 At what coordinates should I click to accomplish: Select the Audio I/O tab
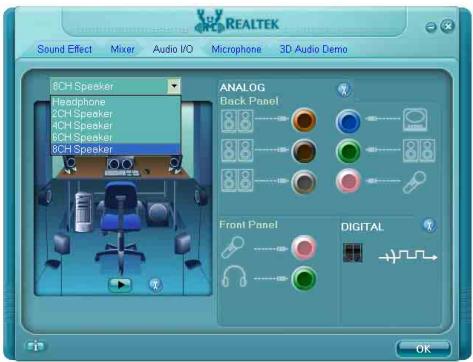click(x=173, y=49)
